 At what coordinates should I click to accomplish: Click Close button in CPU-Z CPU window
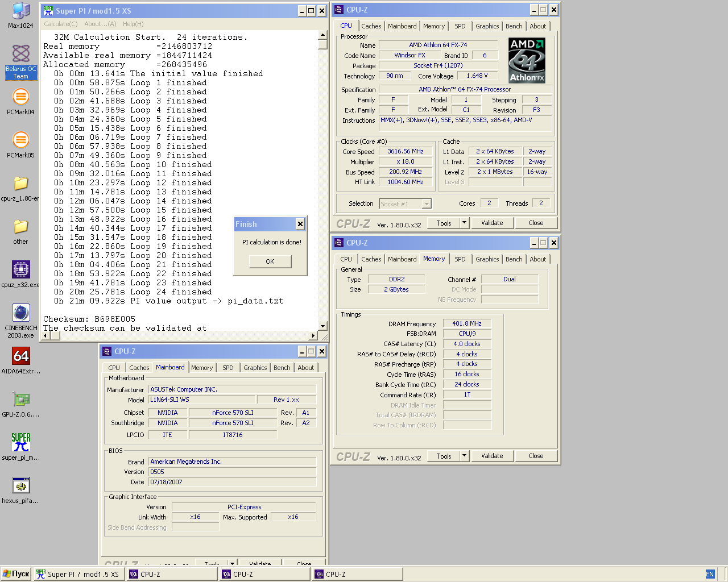(536, 223)
